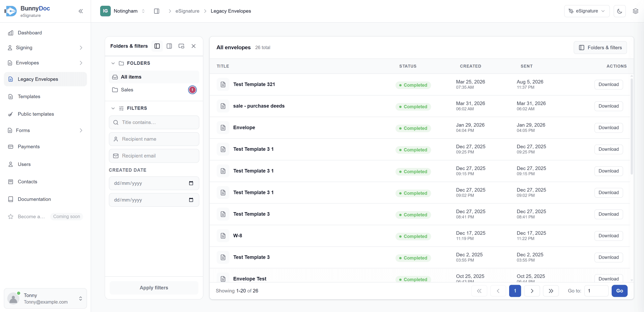Focus the Recipient name field

click(x=154, y=139)
